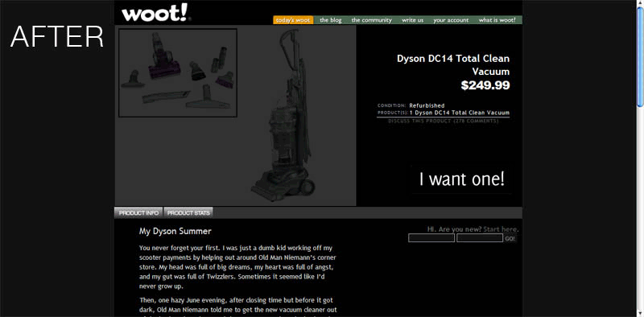Click the woot! logo
This screenshot has width=644, height=317.
tap(156, 12)
